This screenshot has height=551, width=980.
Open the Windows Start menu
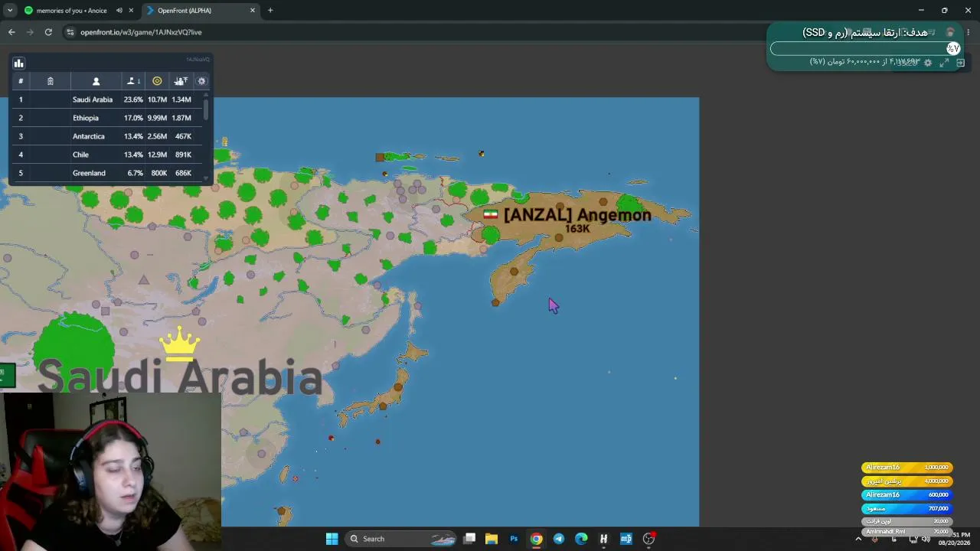pyautogui.click(x=332, y=539)
